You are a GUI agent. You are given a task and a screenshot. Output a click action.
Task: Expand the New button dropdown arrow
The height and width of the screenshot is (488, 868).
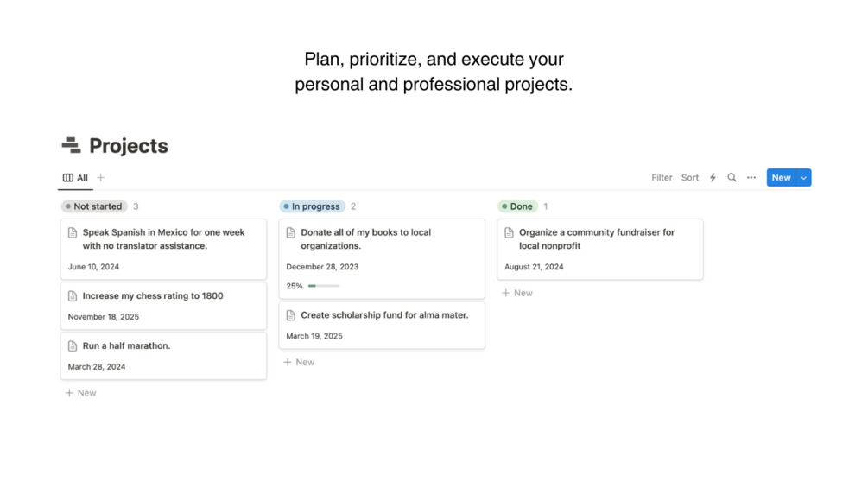click(x=804, y=178)
